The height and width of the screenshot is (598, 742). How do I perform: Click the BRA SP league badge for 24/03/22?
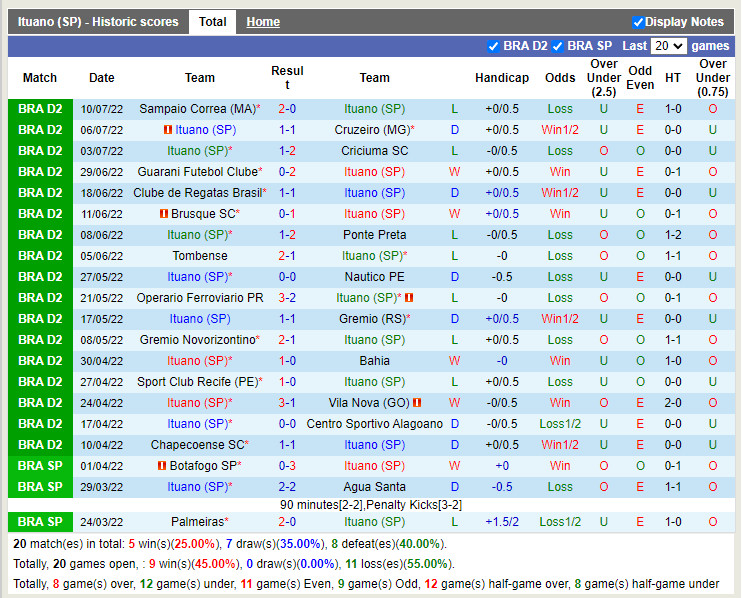pos(40,522)
